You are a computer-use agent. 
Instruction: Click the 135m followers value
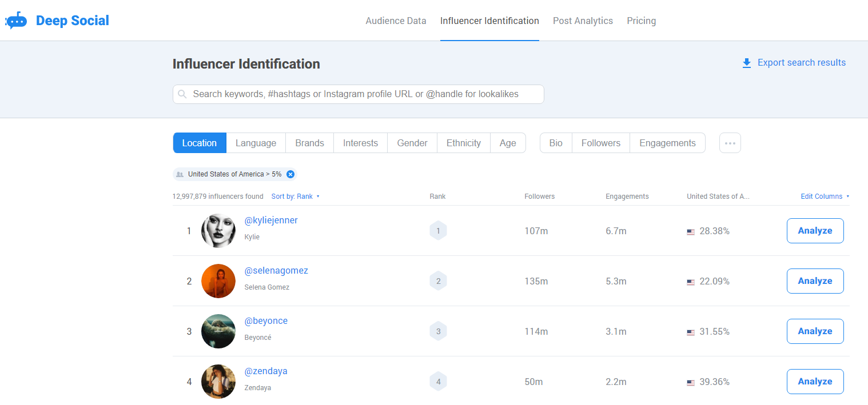click(536, 282)
